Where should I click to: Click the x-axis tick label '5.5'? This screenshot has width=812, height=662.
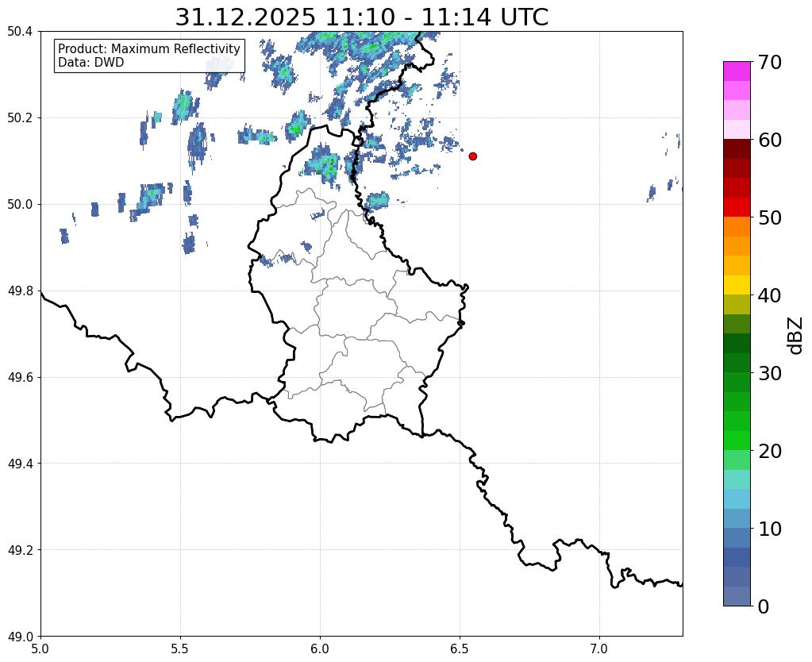click(x=180, y=649)
